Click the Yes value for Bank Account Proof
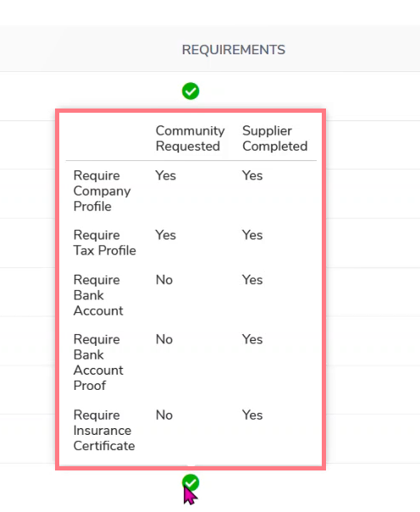The image size is (420, 512). click(252, 340)
